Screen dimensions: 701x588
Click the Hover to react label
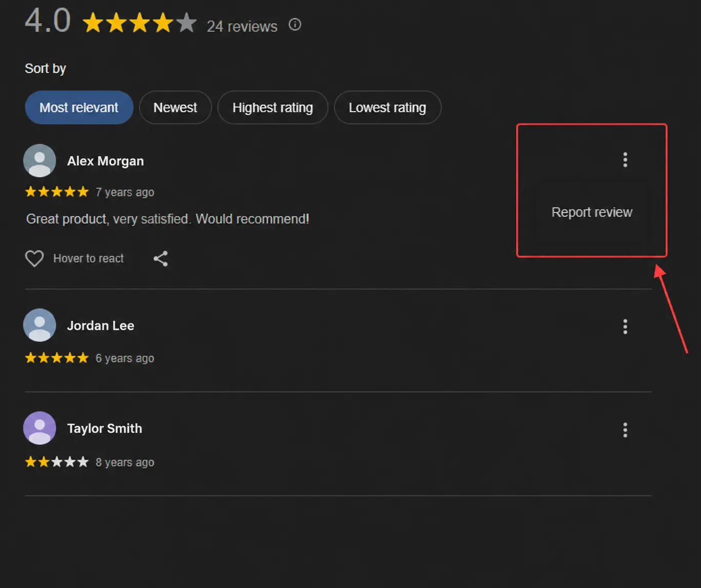tap(89, 258)
